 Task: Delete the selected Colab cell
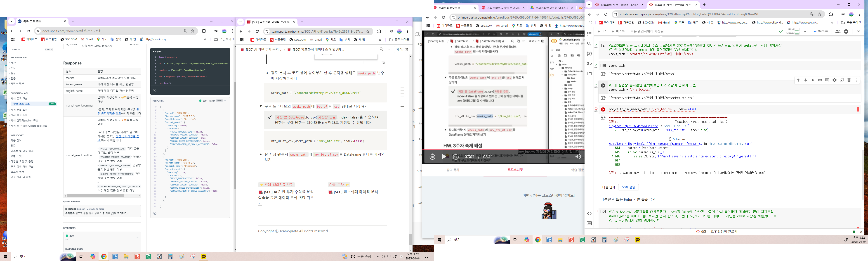click(x=849, y=80)
